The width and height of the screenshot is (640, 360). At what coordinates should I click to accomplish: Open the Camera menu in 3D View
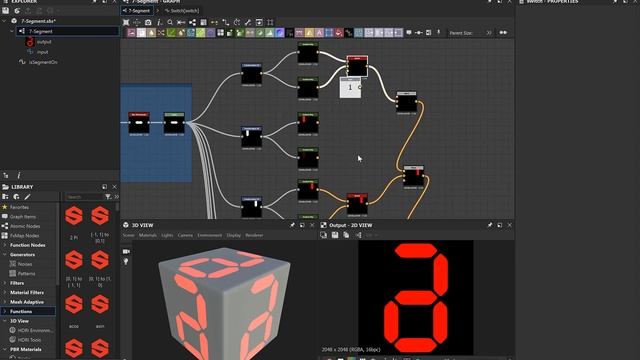(185, 236)
